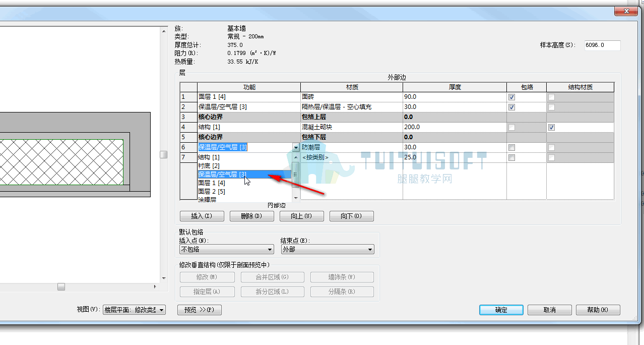Click the 样本高度 input field
Screen dimensions: 644x345
click(602, 45)
